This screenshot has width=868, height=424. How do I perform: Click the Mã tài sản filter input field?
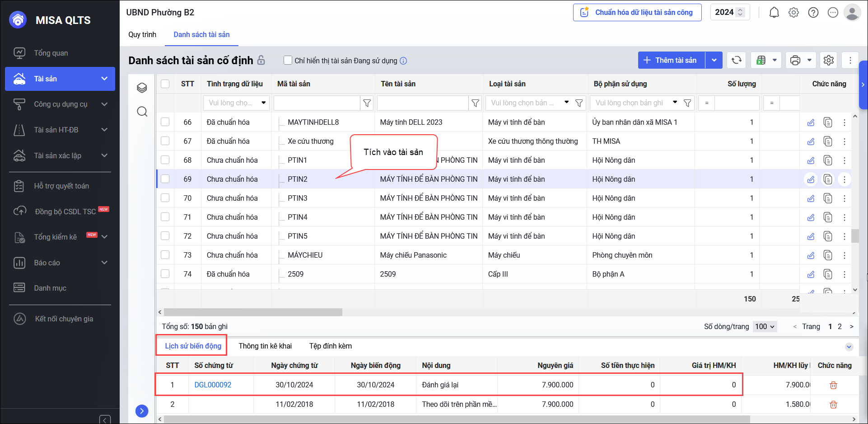coord(317,103)
